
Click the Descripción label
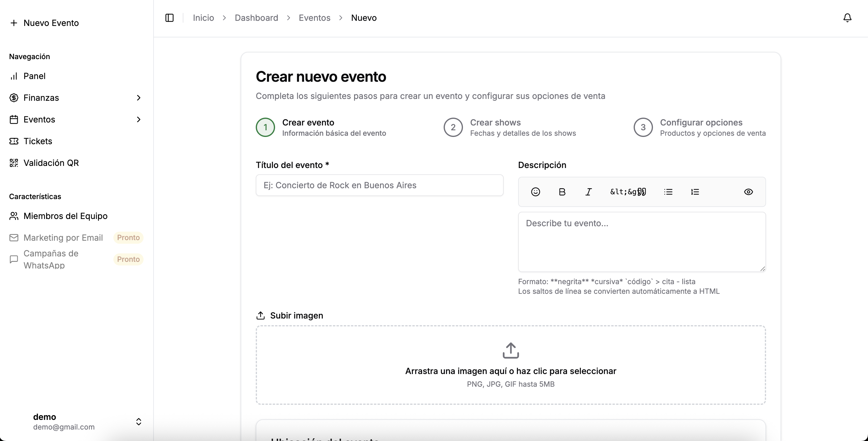click(x=542, y=165)
